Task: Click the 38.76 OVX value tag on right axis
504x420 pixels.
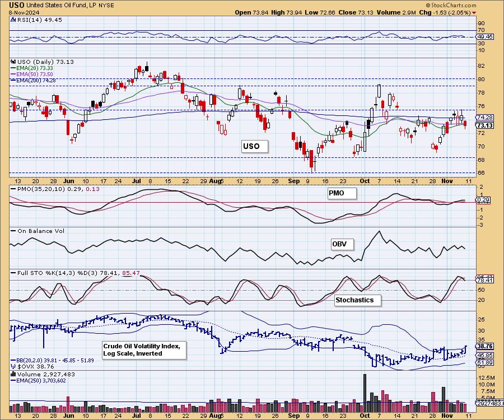Action: [485, 347]
